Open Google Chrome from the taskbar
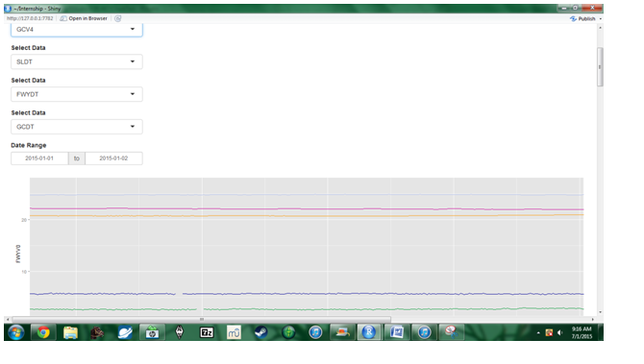The image size is (644, 364). [43, 332]
